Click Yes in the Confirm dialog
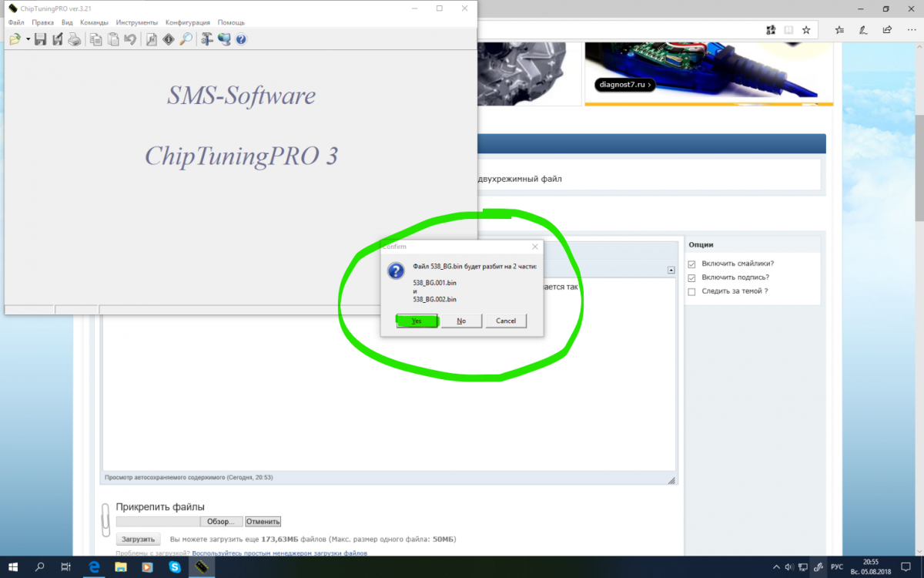924x578 pixels. point(417,321)
